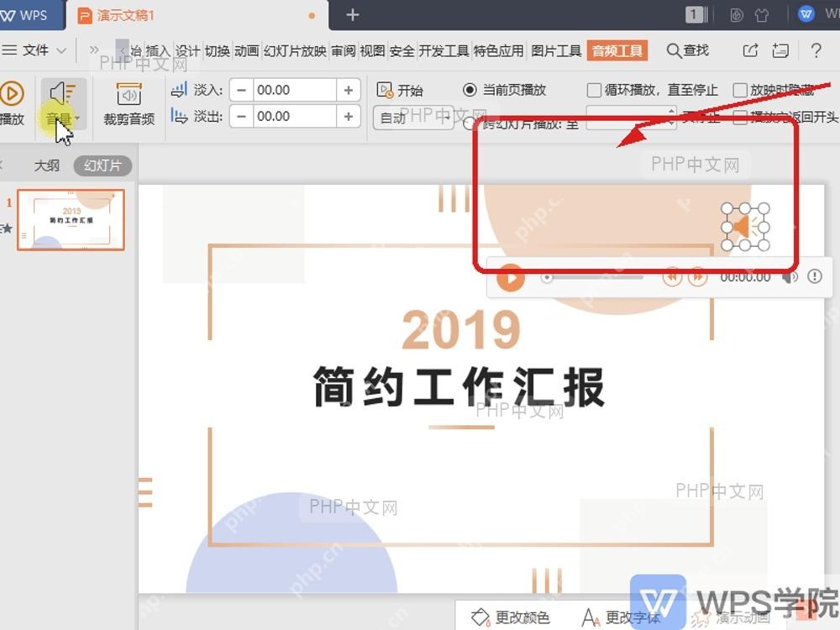Viewport: 840px width, 630px height.
Task: Open the dropdown below 循环播放 option
Action: pos(631,118)
